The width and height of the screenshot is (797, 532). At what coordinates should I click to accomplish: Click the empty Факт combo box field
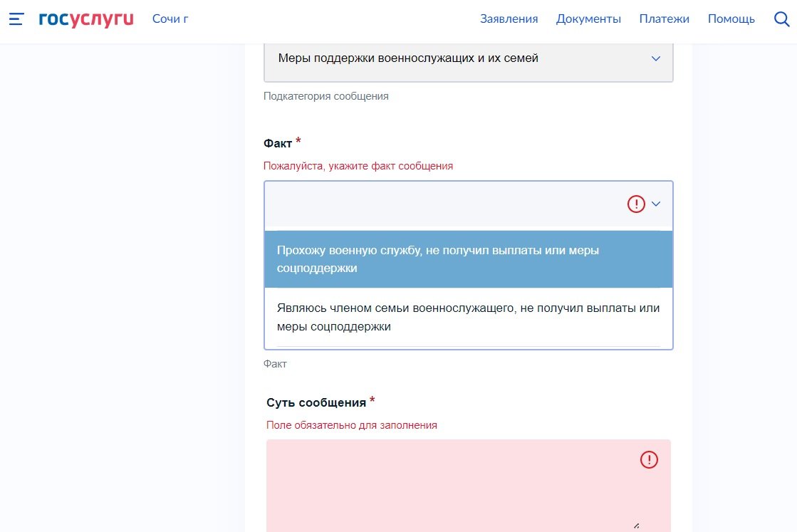click(x=442, y=204)
